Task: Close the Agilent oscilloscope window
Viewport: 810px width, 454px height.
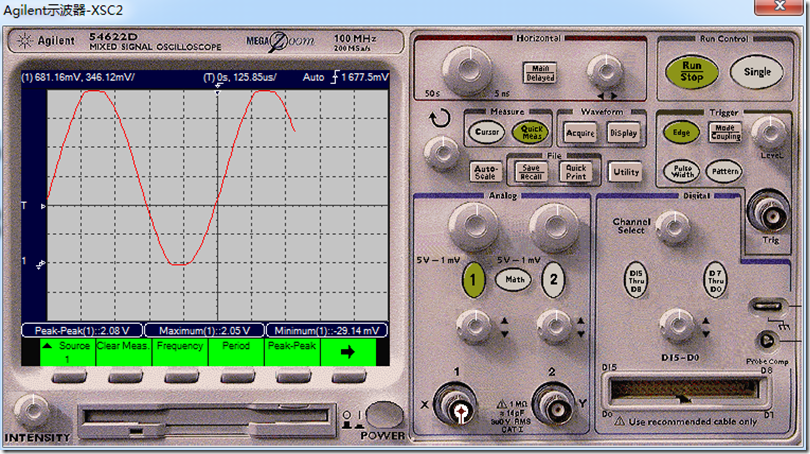Action: click(779, 6)
